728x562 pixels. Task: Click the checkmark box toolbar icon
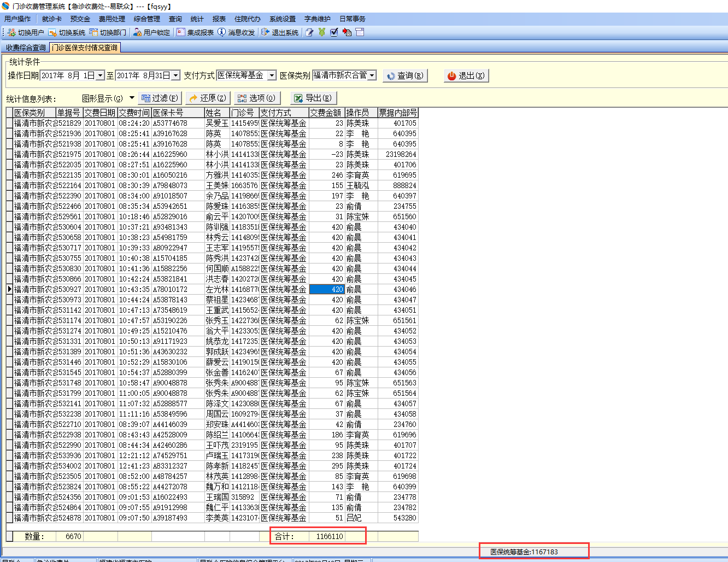coord(334,32)
